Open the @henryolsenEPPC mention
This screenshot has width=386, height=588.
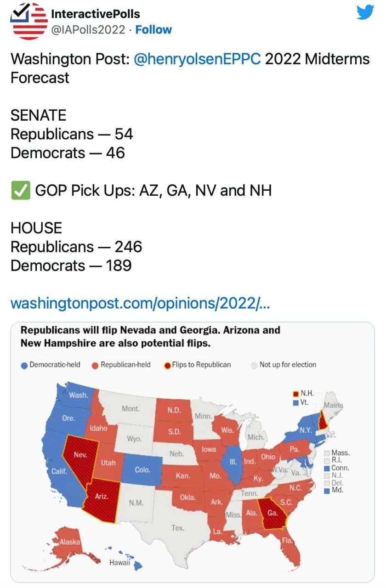(x=197, y=59)
